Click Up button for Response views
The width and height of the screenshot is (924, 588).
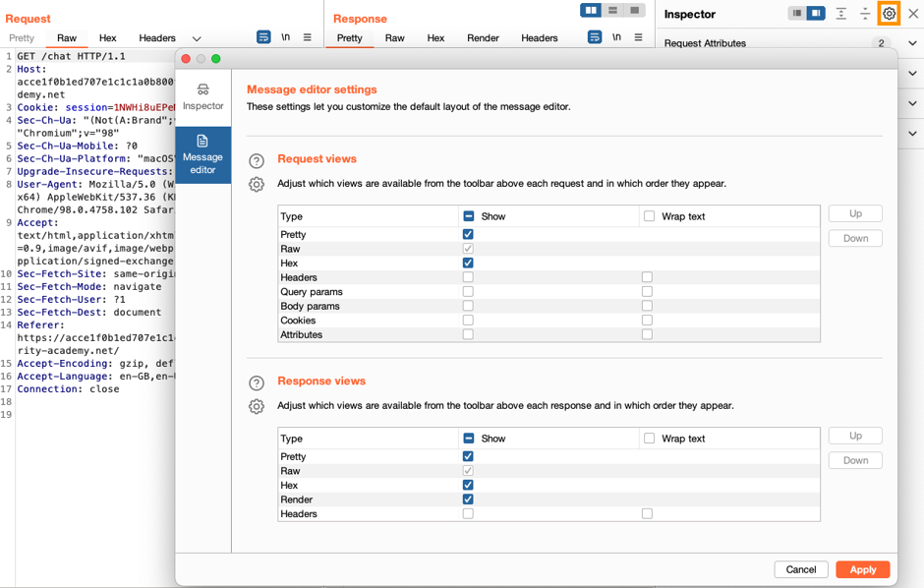855,436
